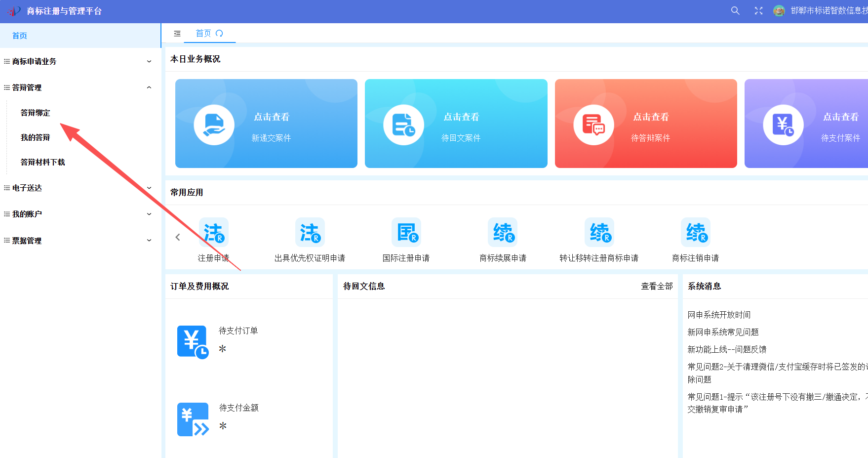
Task: Click the search magnifier icon in header
Action: point(735,11)
